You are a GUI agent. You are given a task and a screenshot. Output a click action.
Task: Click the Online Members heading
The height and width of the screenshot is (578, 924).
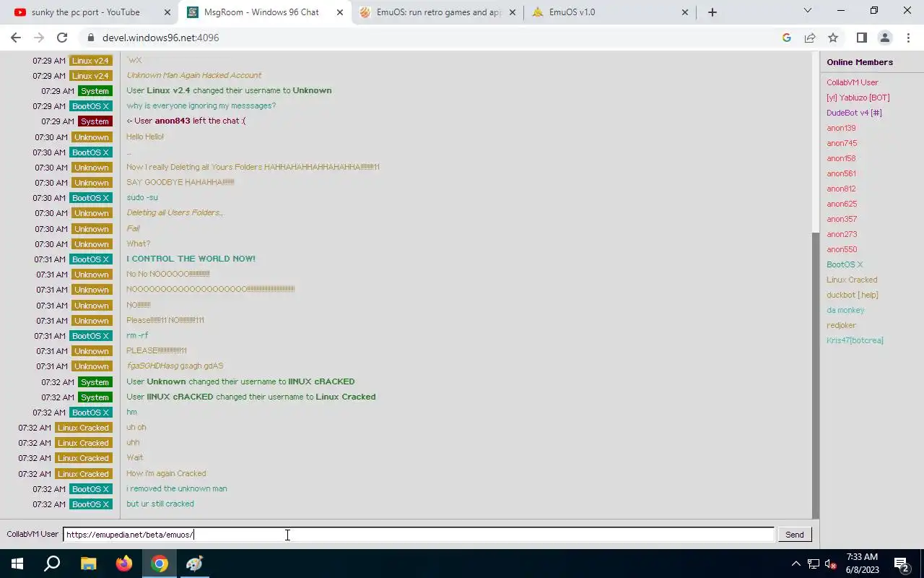(x=860, y=62)
